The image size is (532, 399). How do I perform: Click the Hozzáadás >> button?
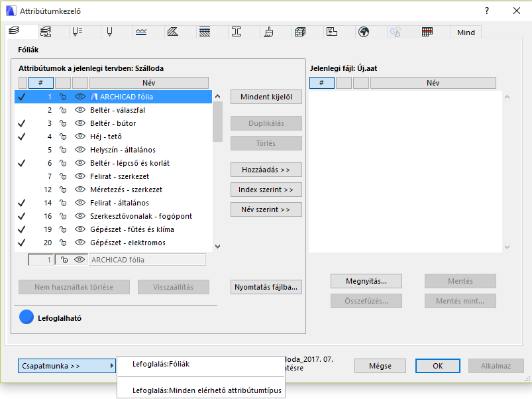[x=266, y=170]
